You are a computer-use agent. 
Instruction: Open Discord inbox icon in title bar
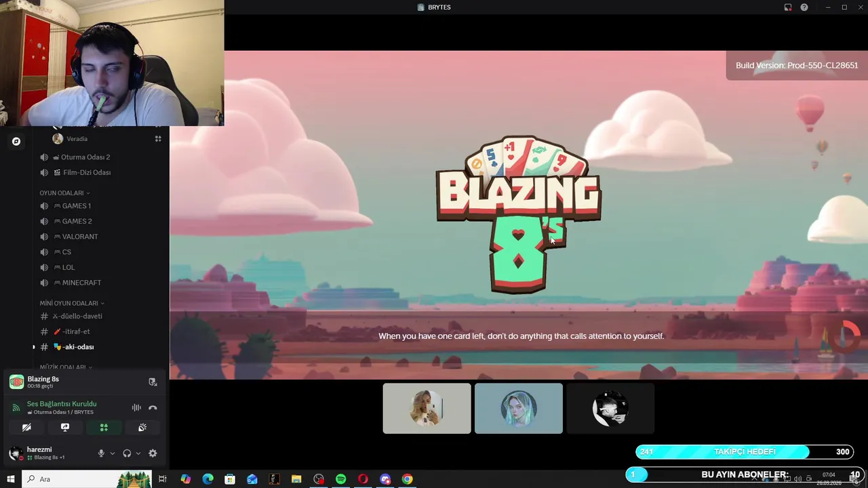(x=788, y=7)
